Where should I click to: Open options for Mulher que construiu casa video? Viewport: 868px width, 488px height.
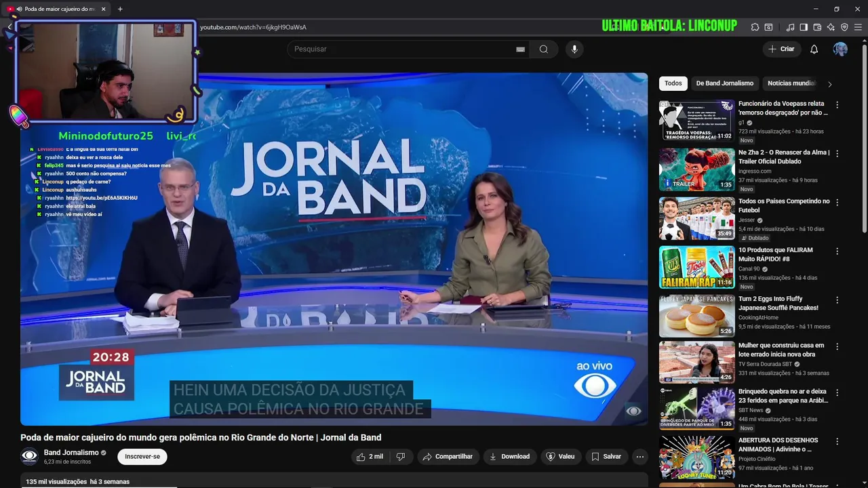tap(837, 346)
